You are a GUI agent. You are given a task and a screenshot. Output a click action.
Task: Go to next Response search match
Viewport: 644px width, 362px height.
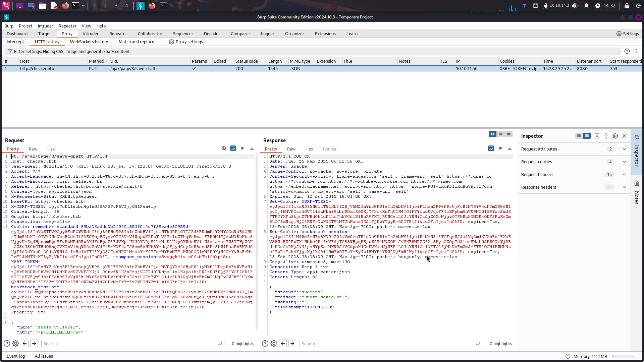click(x=292, y=343)
